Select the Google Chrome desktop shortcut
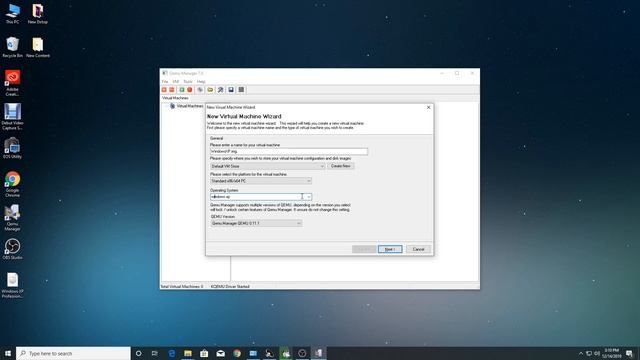 tap(12, 184)
